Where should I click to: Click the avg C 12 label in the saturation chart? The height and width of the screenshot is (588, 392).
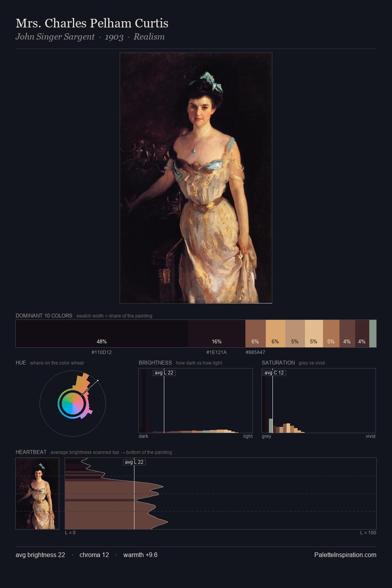point(274,373)
